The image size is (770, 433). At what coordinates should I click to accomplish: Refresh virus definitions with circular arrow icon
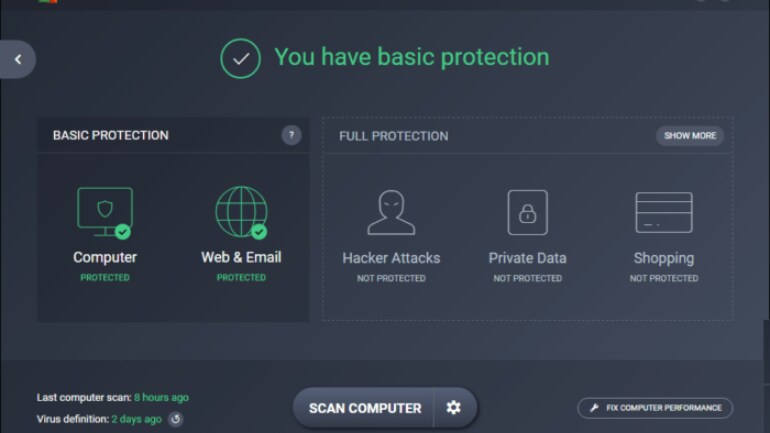pos(175,419)
